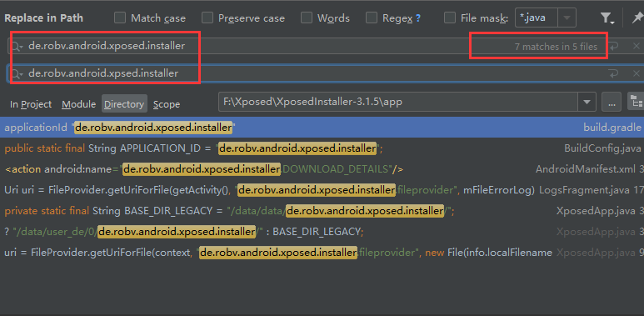Enable the Match case checkbox
The width and height of the screenshot is (644, 316).
click(120, 18)
